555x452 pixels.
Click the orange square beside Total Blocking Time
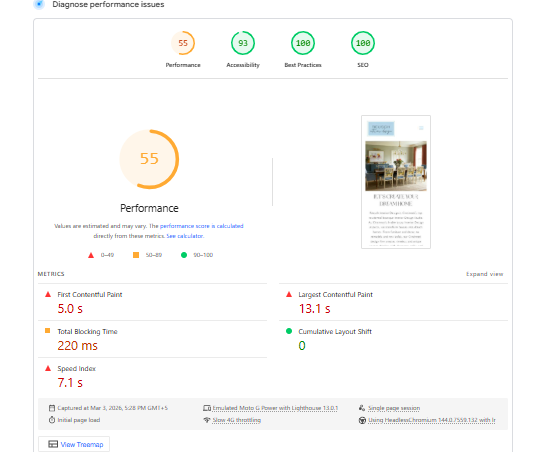47,331
